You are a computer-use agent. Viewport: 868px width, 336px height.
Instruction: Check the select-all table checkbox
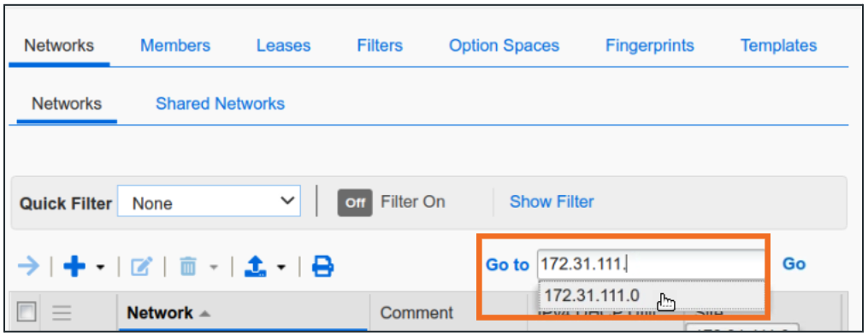[27, 312]
